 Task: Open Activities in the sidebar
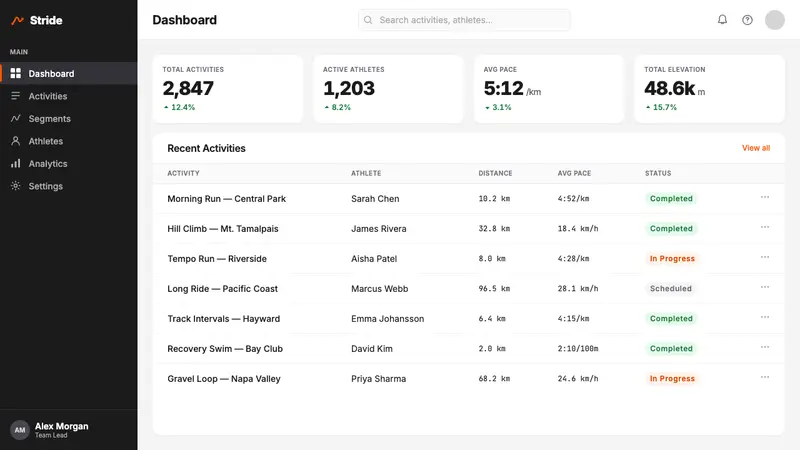[68, 96]
